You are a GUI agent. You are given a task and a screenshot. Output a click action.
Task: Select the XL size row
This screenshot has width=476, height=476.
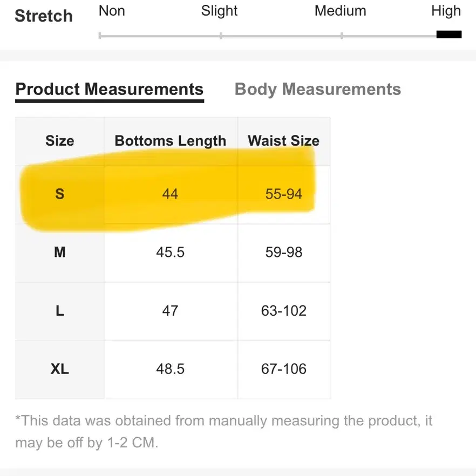click(x=173, y=370)
